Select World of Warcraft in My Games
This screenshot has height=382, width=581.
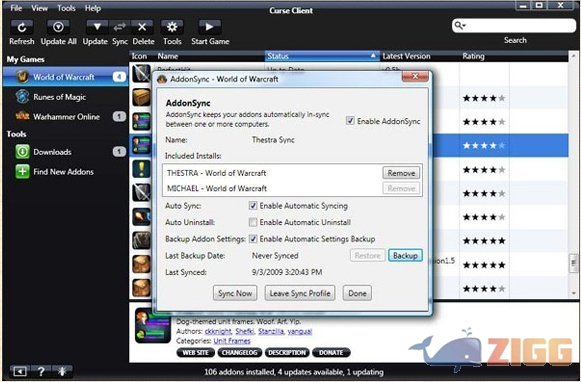pyautogui.click(x=66, y=77)
